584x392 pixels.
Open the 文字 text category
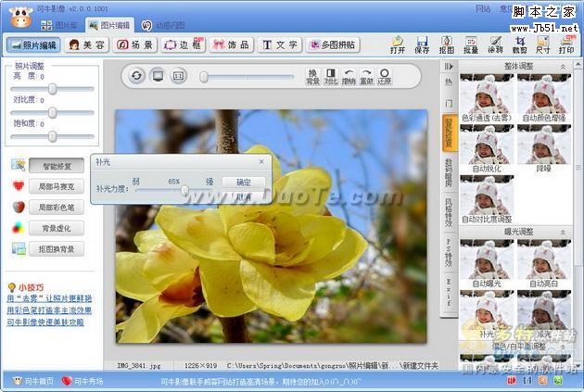(x=280, y=45)
